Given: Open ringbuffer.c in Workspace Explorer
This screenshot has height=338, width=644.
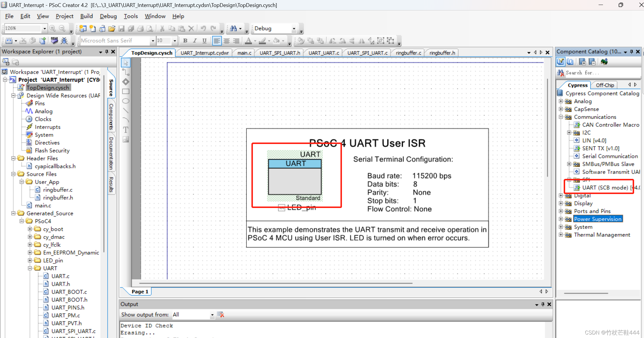Looking at the screenshot, I should coord(58,190).
